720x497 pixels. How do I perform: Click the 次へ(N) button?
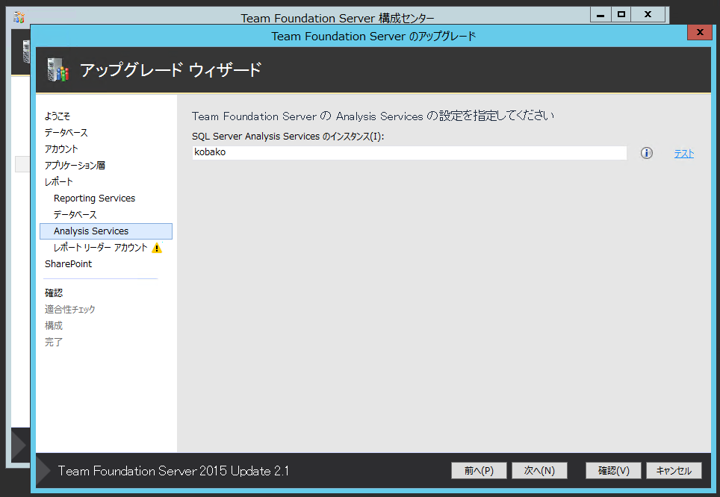(540, 470)
